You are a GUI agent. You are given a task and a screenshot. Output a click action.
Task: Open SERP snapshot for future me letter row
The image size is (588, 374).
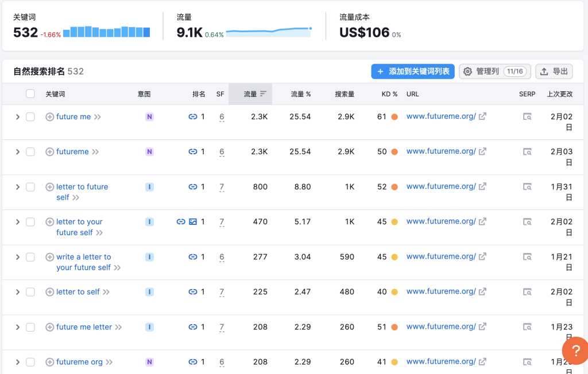tap(527, 327)
